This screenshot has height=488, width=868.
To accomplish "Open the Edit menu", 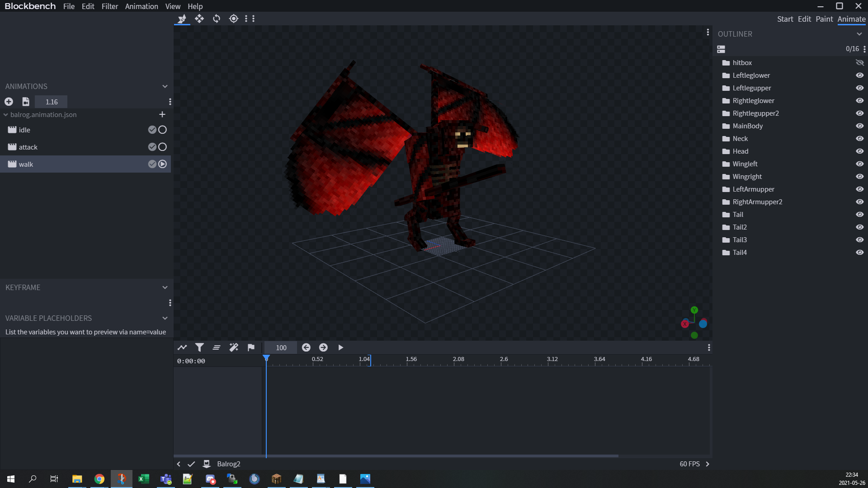I will point(88,6).
